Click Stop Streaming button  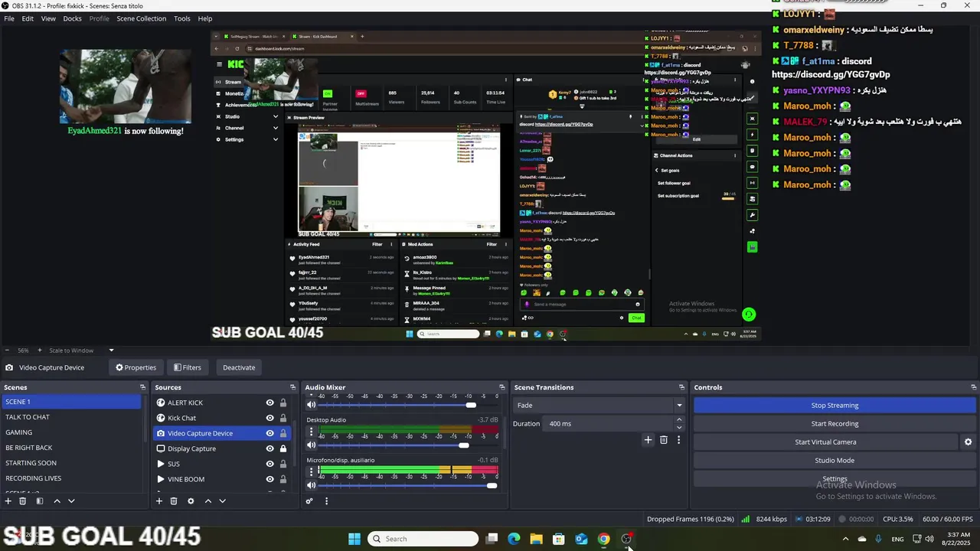[x=835, y=406]
